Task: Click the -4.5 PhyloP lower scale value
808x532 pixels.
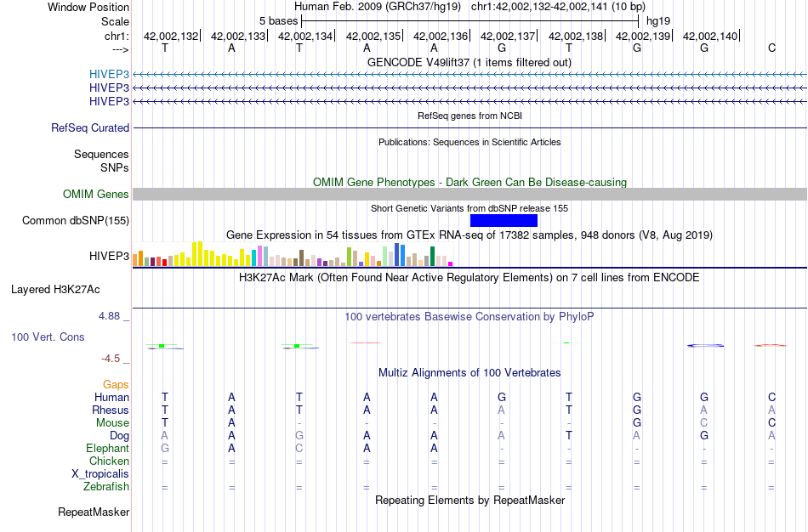Action: tap(111, 359)
